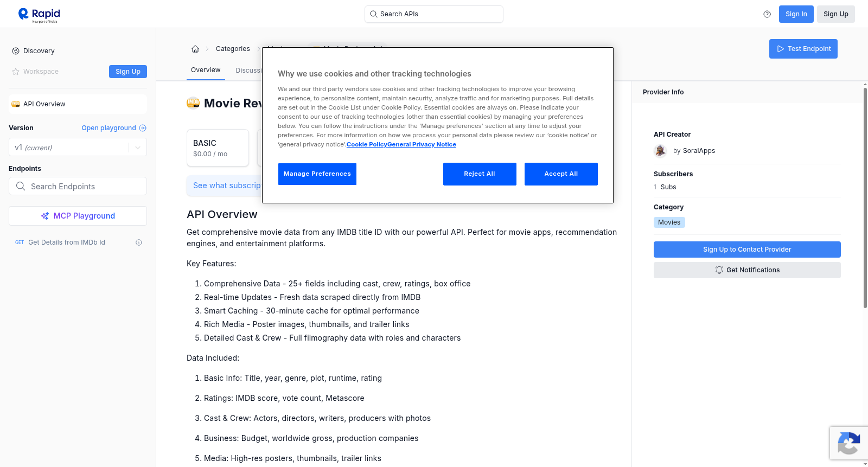The image size is (868, 467).
Task: Click the Discovery compass icon
Action: tap(16, 51)
